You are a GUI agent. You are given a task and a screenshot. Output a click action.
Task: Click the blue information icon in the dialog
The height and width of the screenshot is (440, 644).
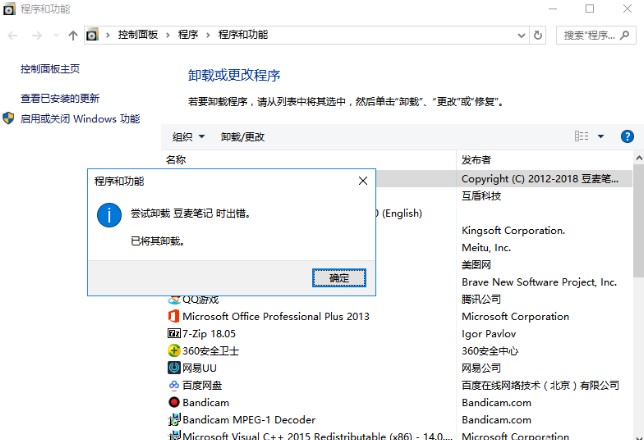coord(109,215)
